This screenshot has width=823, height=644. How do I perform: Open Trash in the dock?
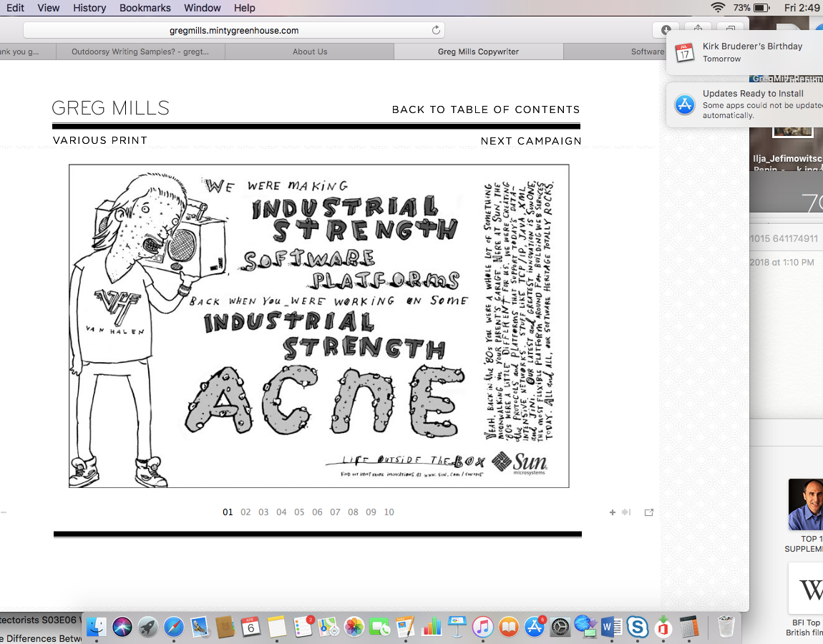726,627
